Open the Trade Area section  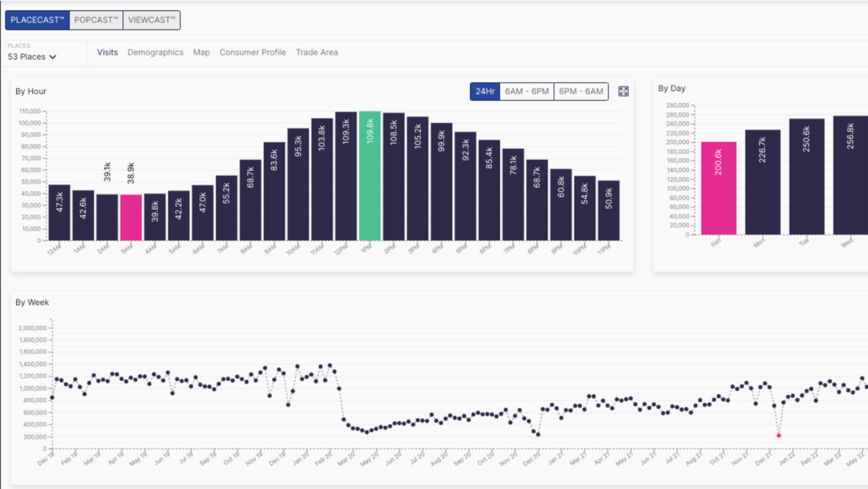click(x=317, y=52)
